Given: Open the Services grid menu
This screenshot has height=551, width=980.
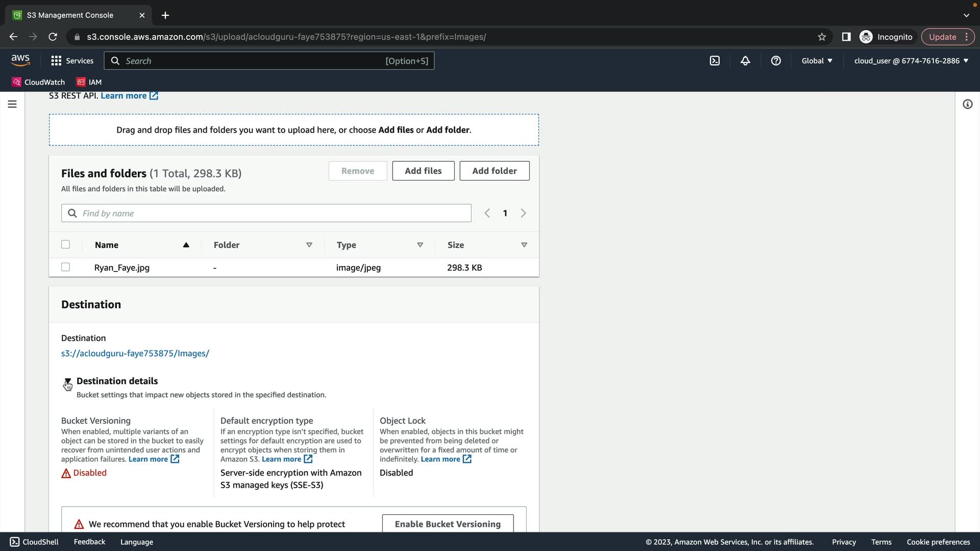Looking at the screenshot, I should point(72,61).
